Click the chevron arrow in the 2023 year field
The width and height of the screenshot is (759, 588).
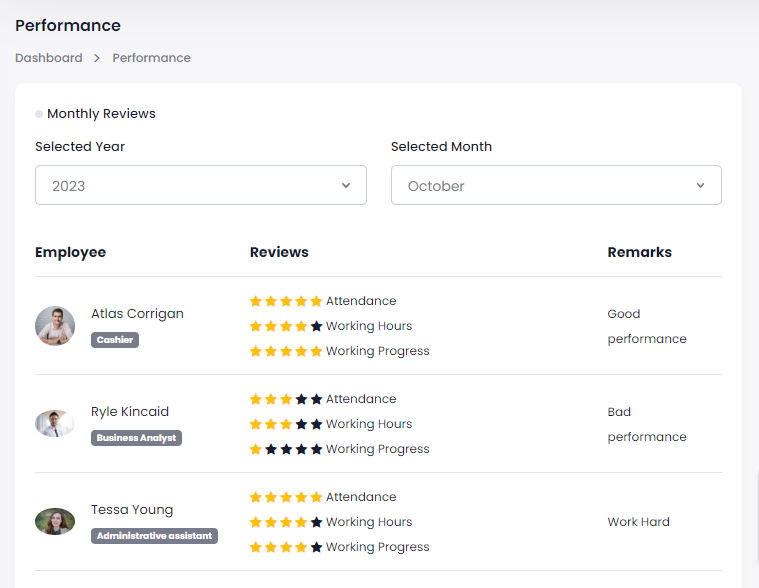click(x=346, y=185)
